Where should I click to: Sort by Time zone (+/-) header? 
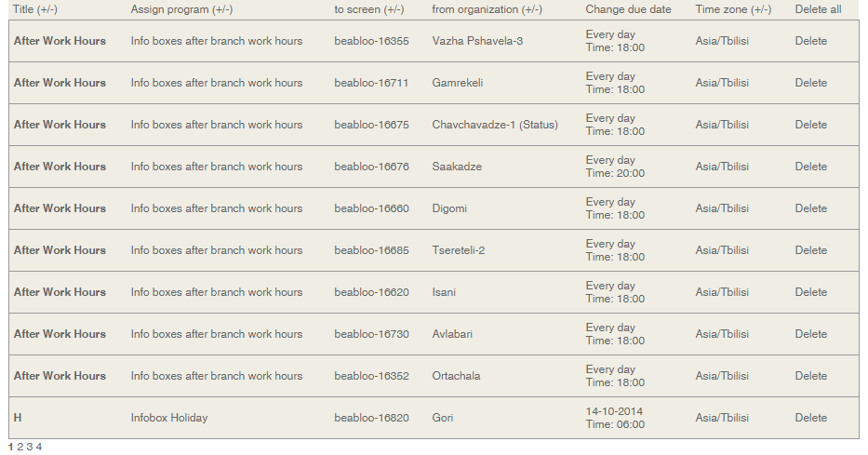tap(733, 9)
